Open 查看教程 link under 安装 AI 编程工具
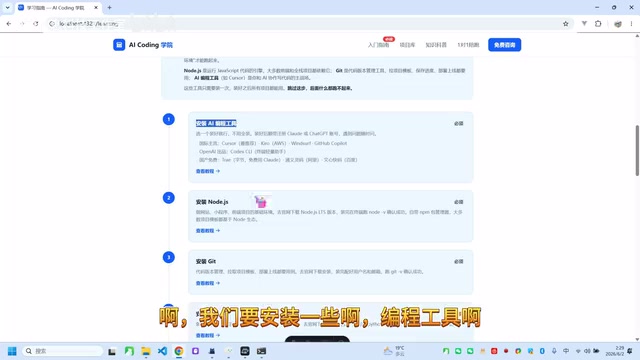 point(208,171)
